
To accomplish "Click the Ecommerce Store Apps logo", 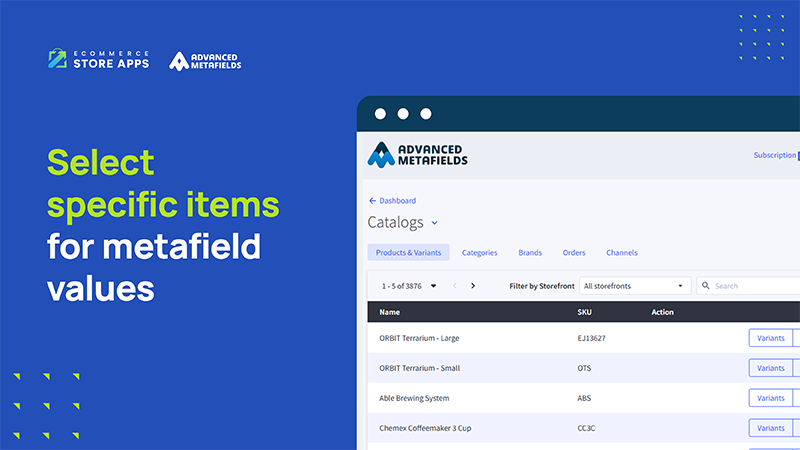I will point(98,60).
